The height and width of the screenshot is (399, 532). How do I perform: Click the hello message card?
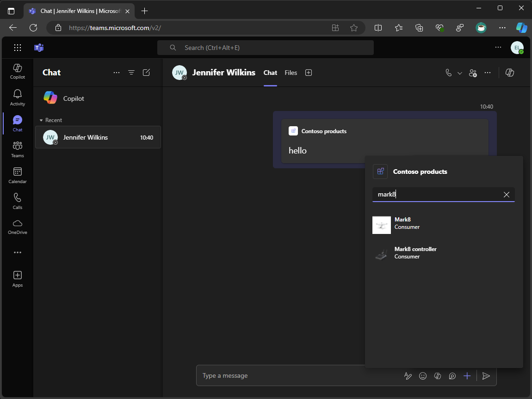click(x=385, y=141)
